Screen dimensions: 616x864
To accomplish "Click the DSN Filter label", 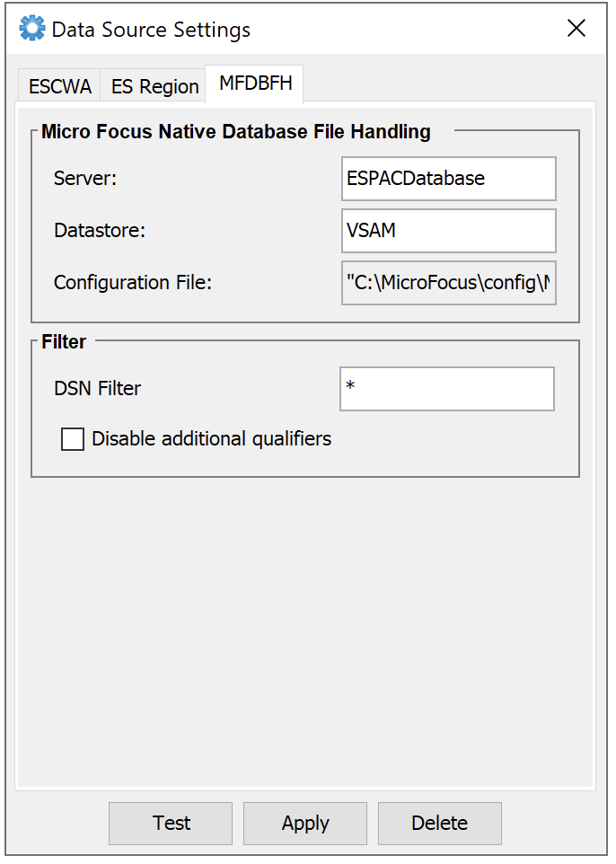I will tap(97, 389).
